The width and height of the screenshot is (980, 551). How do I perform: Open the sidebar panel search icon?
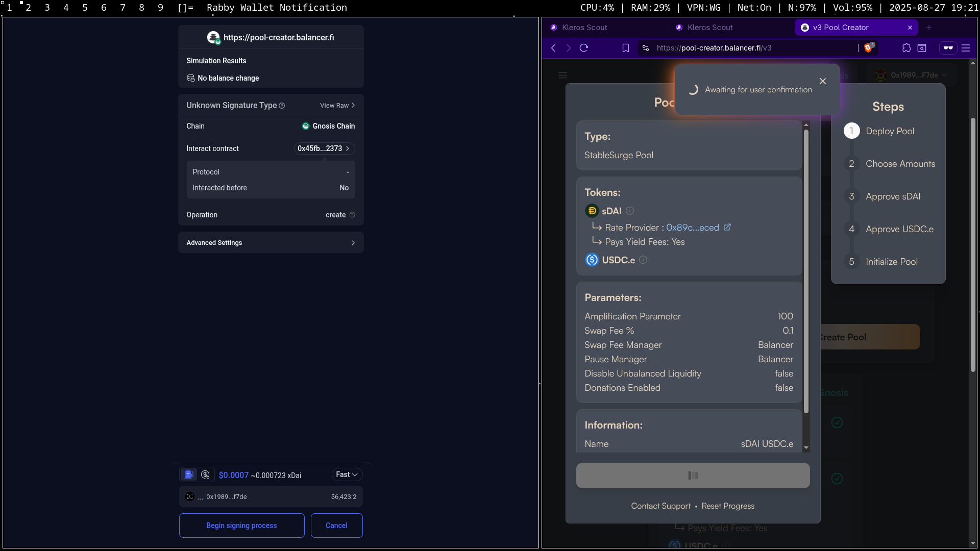coord(922,48)
